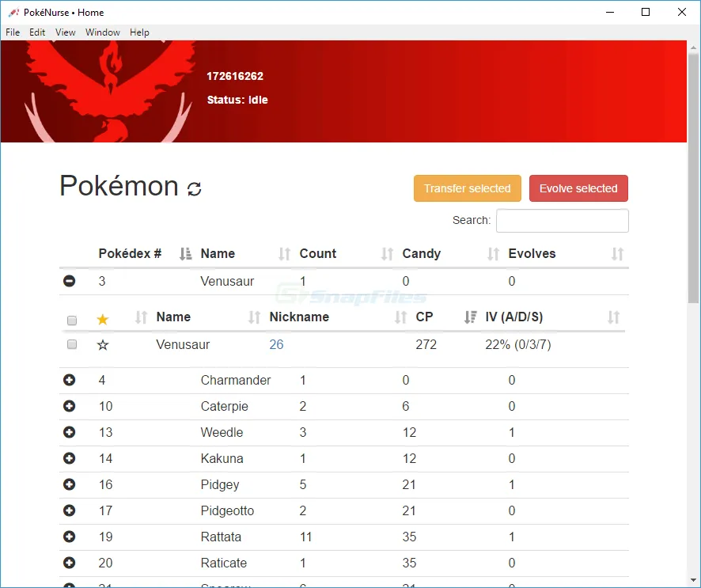This screenshot has height=588, width=701.
Task: Open the Edit menu
Action: [x=37, y=32]
